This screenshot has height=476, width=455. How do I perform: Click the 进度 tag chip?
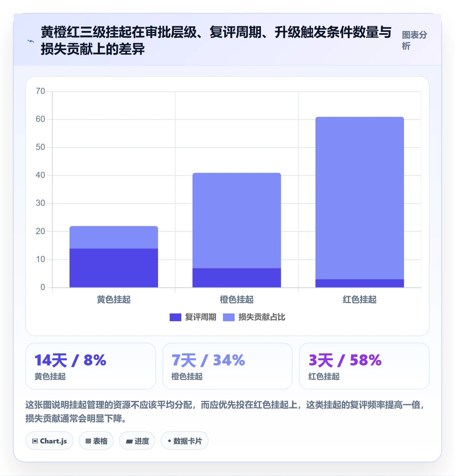[x=137, y=441]
